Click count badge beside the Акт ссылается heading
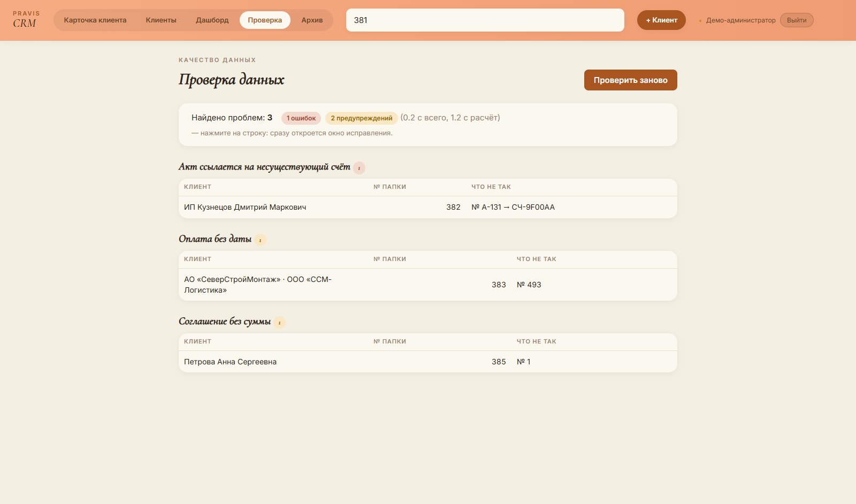This screenshot has width=856, height=504. (x=359, y=168)
